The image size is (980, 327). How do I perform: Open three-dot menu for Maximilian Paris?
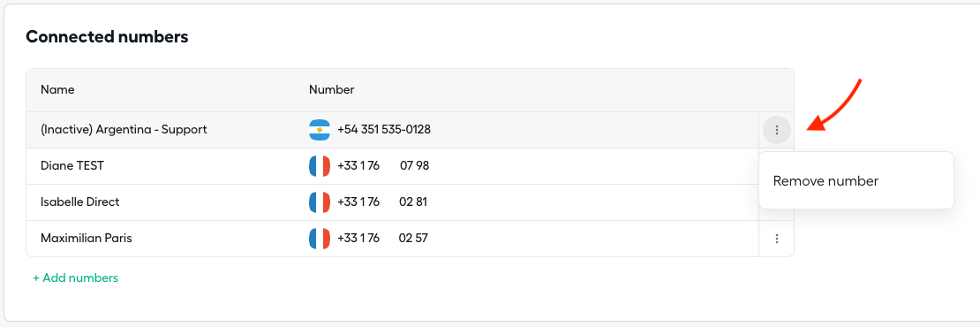777,239
